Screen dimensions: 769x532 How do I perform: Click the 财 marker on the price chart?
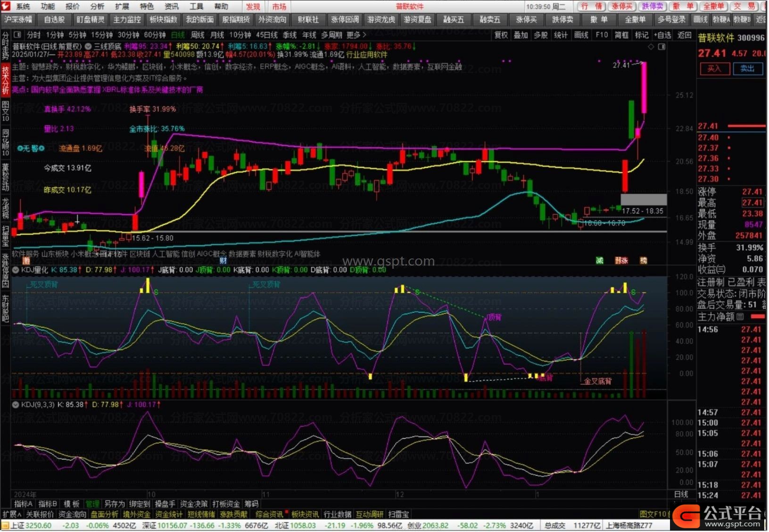[x=223, y=260]
